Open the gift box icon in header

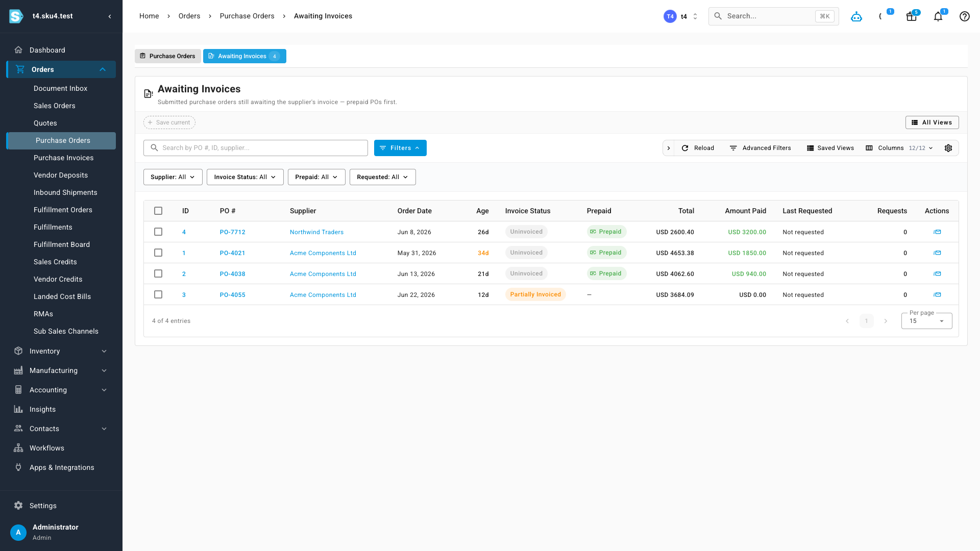click(x=911, y=16)
